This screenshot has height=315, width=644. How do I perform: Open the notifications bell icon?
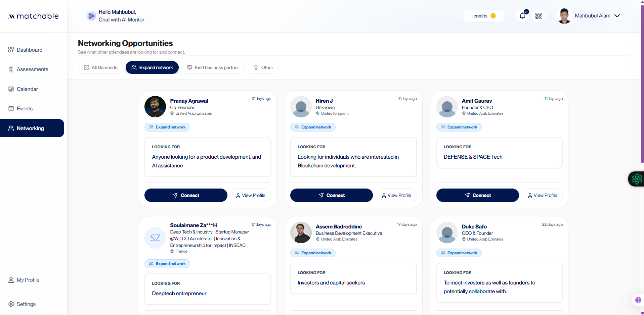pyautogui.click(x=522, y=16)
